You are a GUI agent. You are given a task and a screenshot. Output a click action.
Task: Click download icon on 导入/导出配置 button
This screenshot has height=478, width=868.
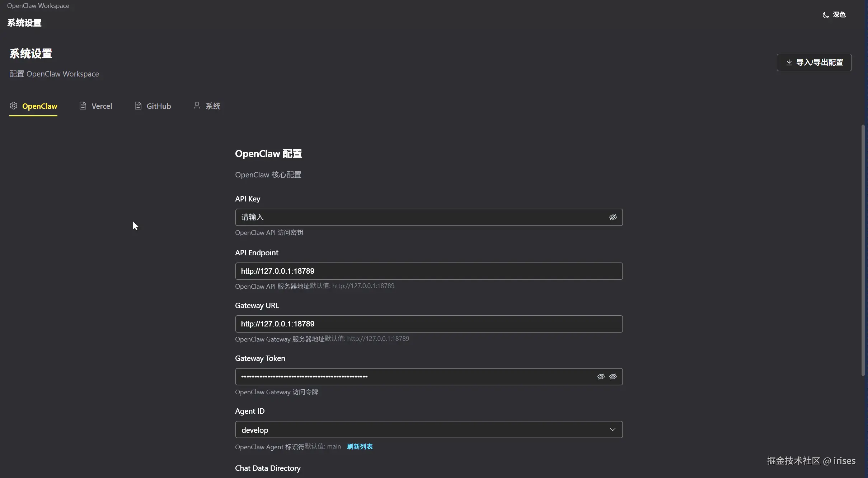pos(789,62)
